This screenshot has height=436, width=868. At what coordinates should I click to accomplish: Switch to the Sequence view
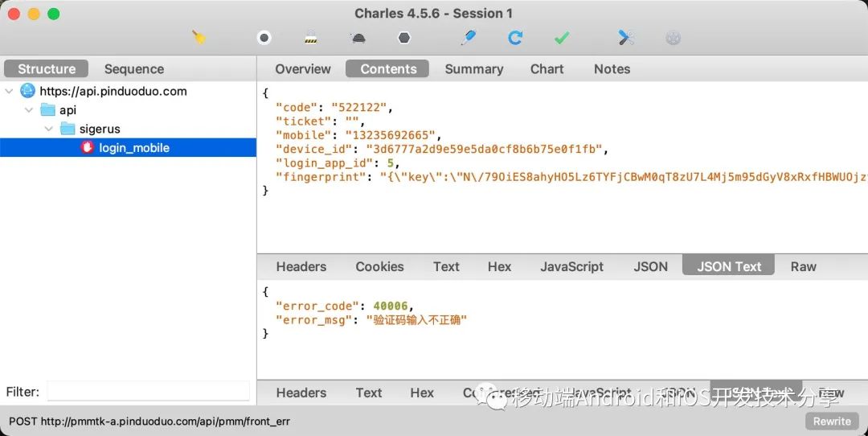pyautogui.click(x=134, y=68)
